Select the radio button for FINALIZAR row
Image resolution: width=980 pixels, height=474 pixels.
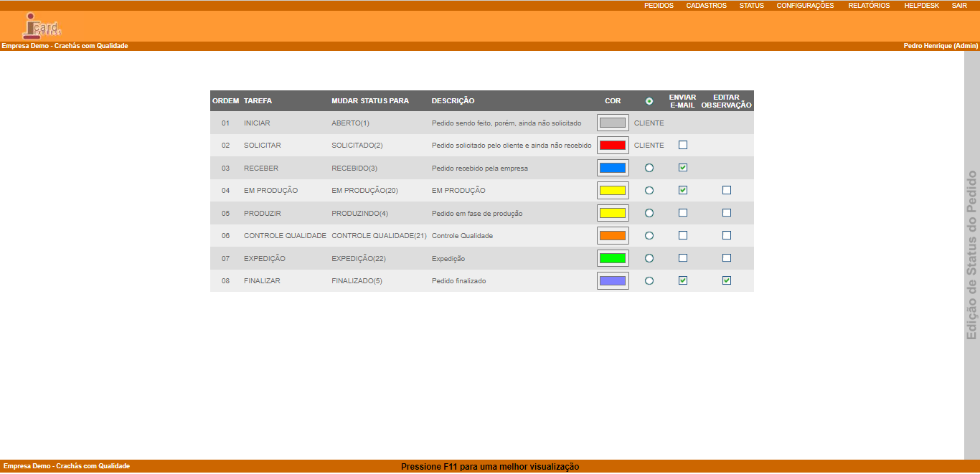[649, 281]
